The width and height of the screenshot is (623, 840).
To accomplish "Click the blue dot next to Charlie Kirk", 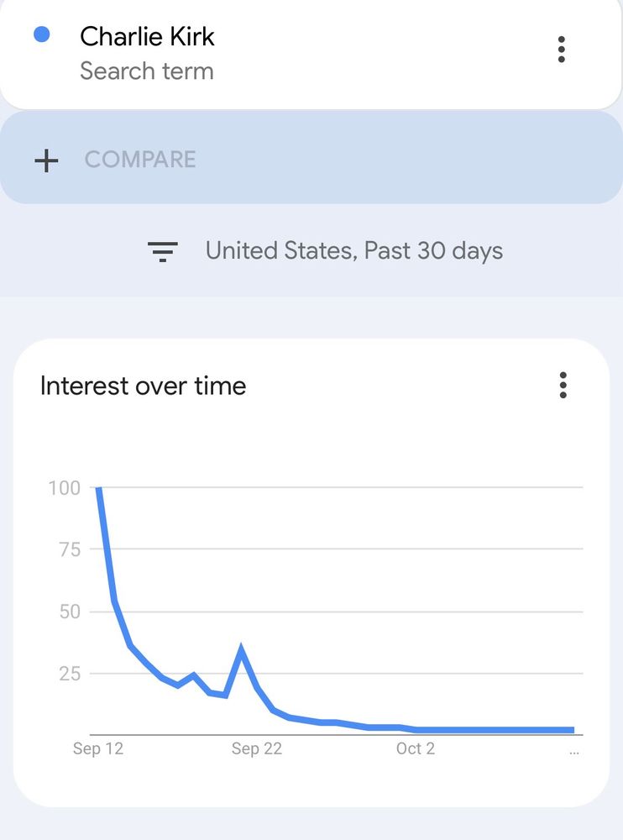I will pyautogui.click(x=40, y=34).
